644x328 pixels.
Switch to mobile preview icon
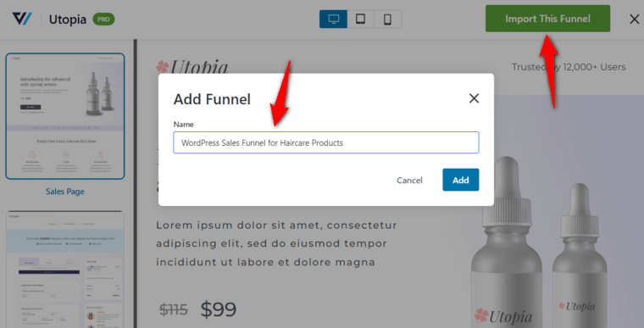tap(387, 19)
